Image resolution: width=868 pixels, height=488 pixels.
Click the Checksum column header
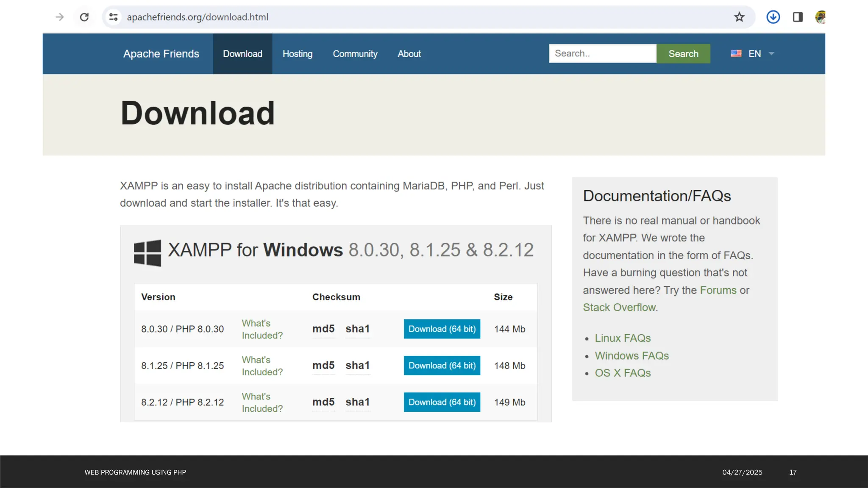click(336, 297)
